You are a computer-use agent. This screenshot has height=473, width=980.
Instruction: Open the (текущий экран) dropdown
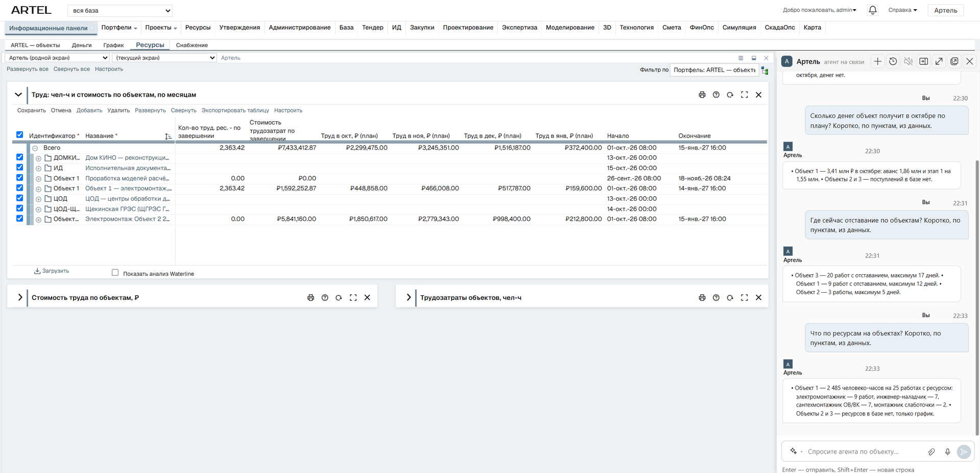[x=164, y=58]
